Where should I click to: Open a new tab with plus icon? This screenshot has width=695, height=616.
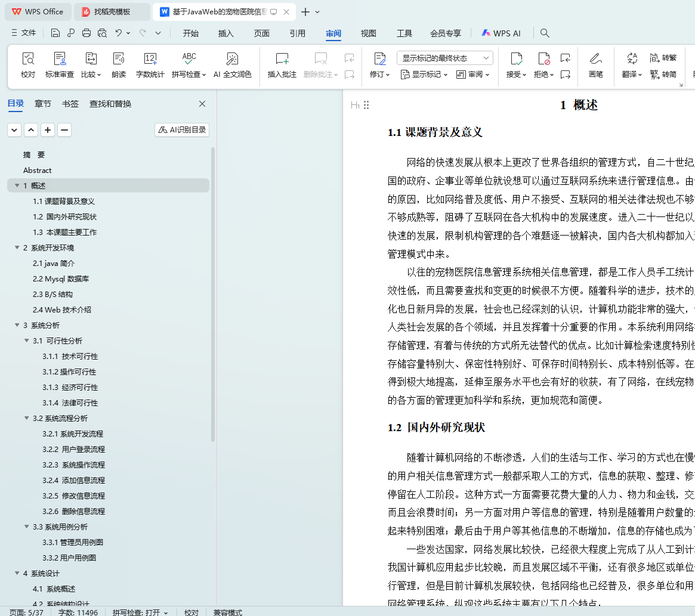click(x=305, y=12)
